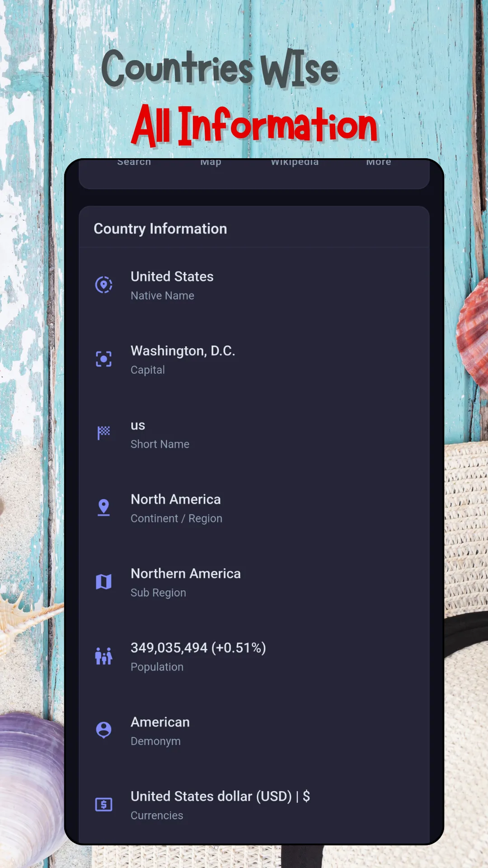
Task: Select the 'us' short name value
Action: click(138, 426)
